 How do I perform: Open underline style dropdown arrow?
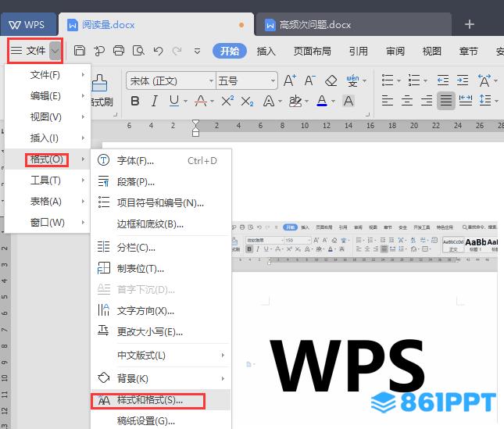186,102
